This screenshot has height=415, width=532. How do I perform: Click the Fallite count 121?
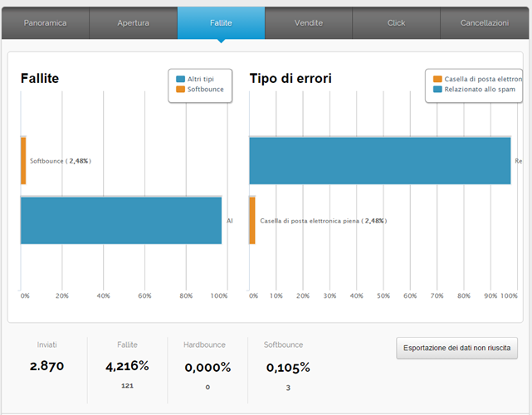pyautogui.click(x=127, y=386)
